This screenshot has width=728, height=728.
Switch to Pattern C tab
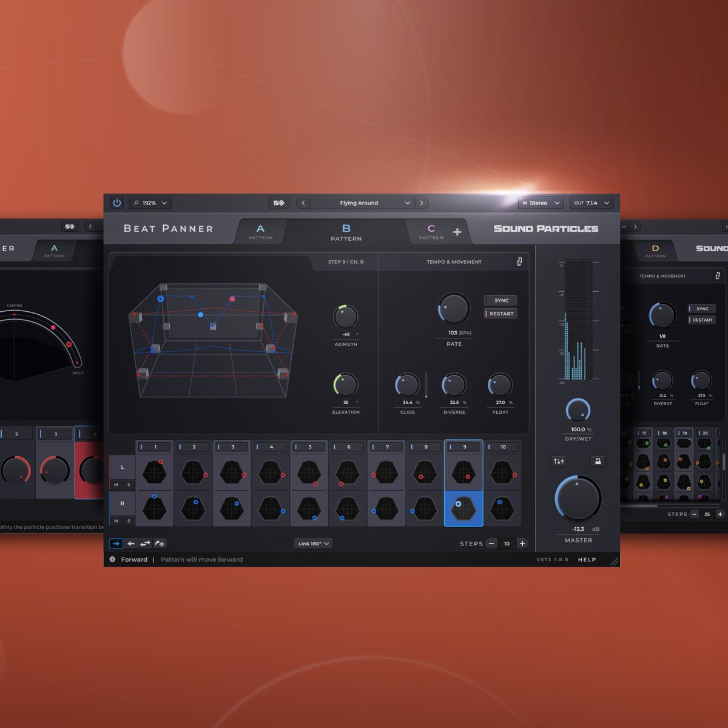pos(431,232)
